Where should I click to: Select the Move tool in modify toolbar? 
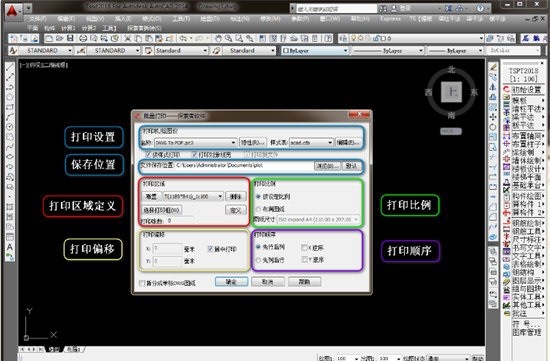coord(493,117)
